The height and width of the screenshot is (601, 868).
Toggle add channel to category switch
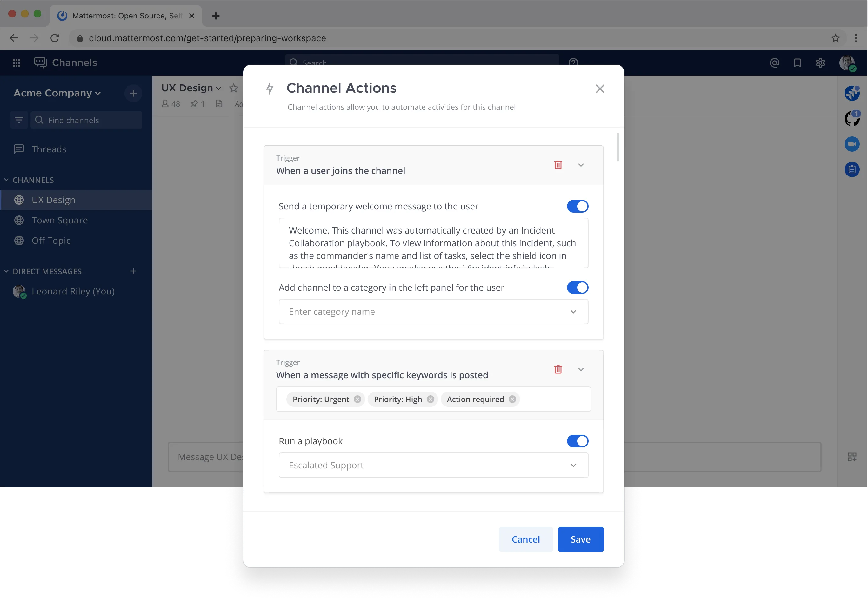click(577, 288)
